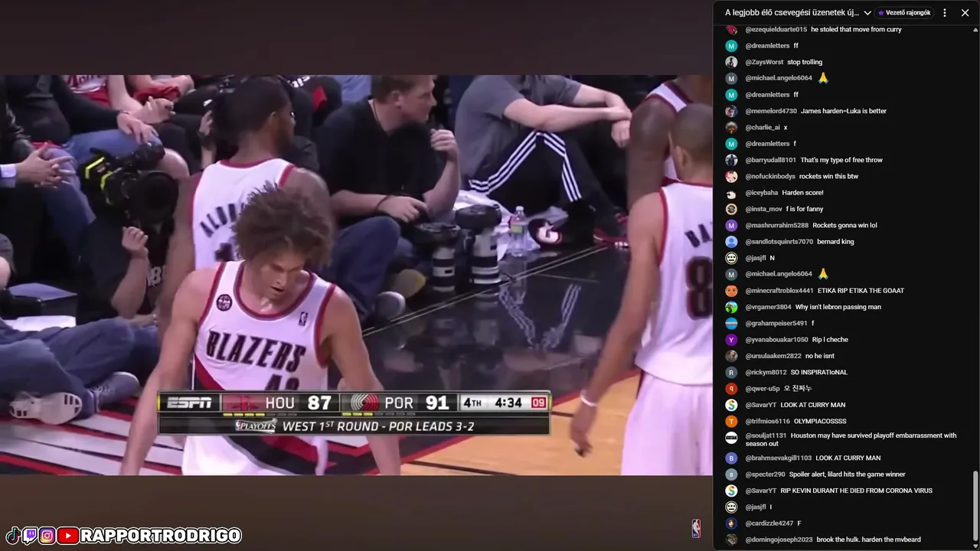
Task: Click the avatar of @nofuckinbodys
Action: (x=731, y=176)
